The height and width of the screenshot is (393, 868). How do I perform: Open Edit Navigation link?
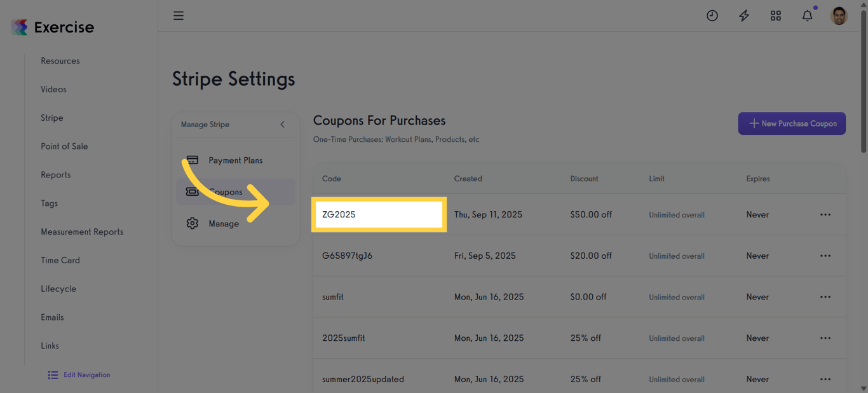coord(86,375)
